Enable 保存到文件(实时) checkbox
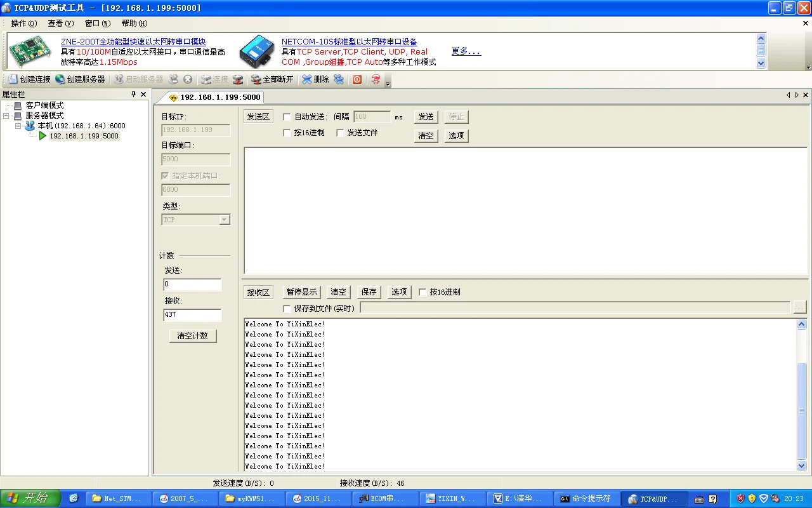 pos(287,309)
